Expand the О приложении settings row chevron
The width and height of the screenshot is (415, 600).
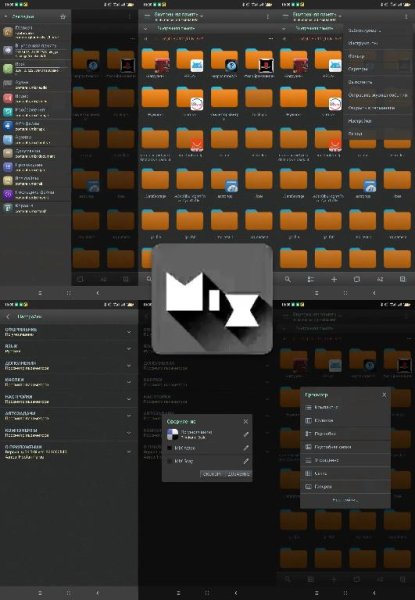(129, 452)
